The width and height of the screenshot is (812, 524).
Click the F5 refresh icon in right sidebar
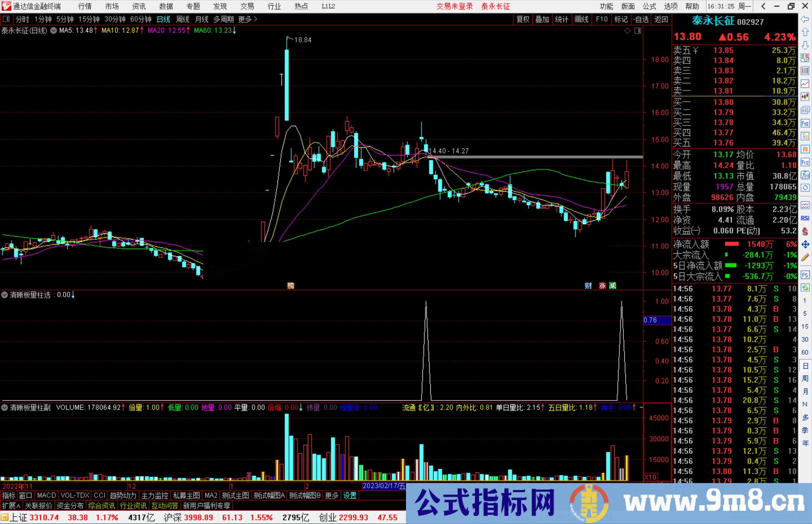805,275
